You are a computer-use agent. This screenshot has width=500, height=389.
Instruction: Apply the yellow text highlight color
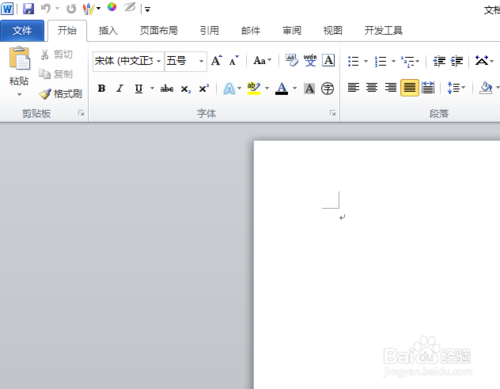[x=254, y=89]
